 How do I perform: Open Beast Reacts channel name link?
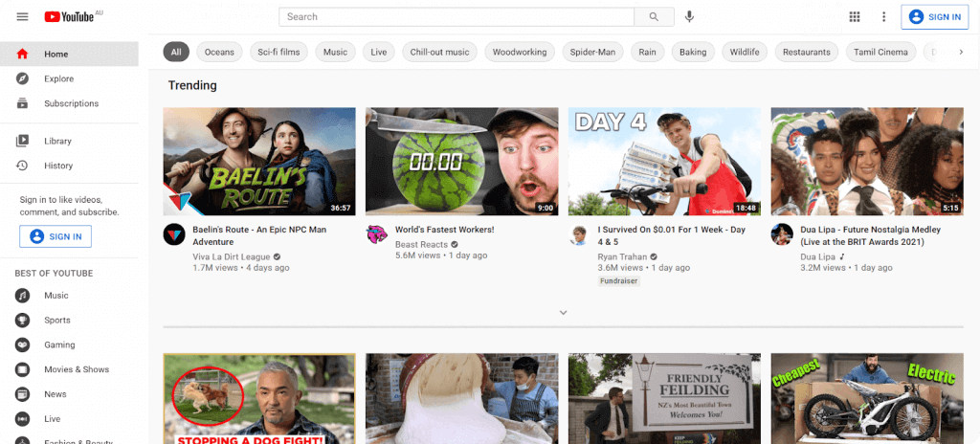(x=421, y=244)
